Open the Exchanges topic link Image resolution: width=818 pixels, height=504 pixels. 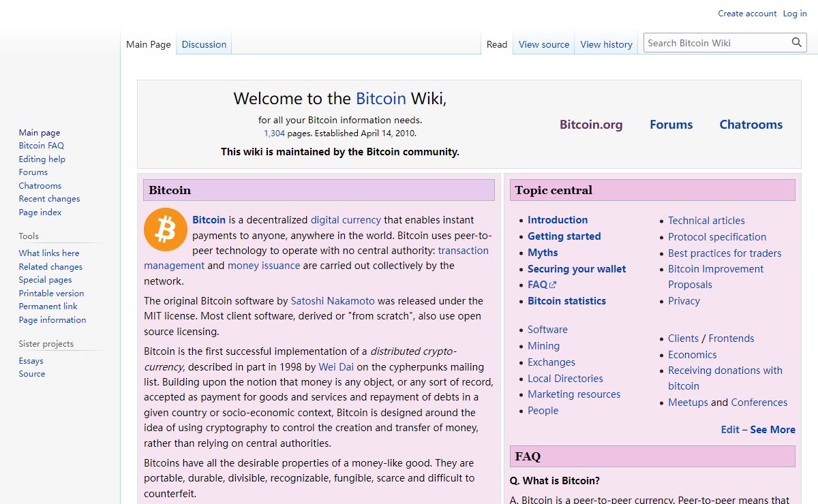pos(551,362)
